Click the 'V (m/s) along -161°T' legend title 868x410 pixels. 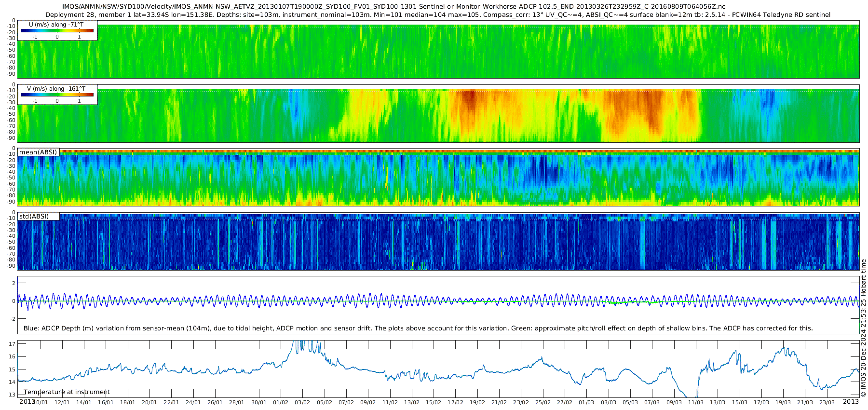[56, 89]
